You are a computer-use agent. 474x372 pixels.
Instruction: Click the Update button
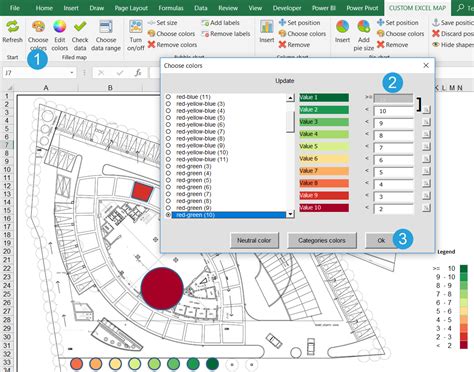pyautogui.click(x=285, y=81)
